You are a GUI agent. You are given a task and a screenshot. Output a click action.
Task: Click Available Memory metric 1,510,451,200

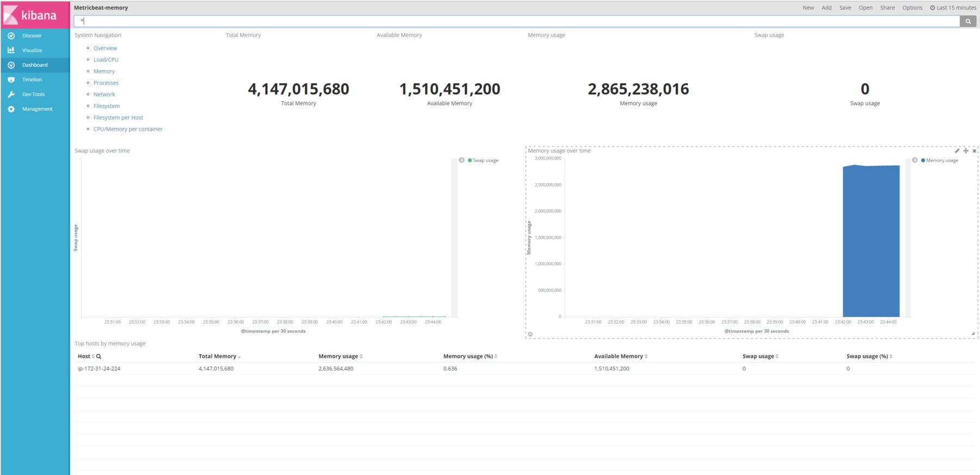[450, 89]
